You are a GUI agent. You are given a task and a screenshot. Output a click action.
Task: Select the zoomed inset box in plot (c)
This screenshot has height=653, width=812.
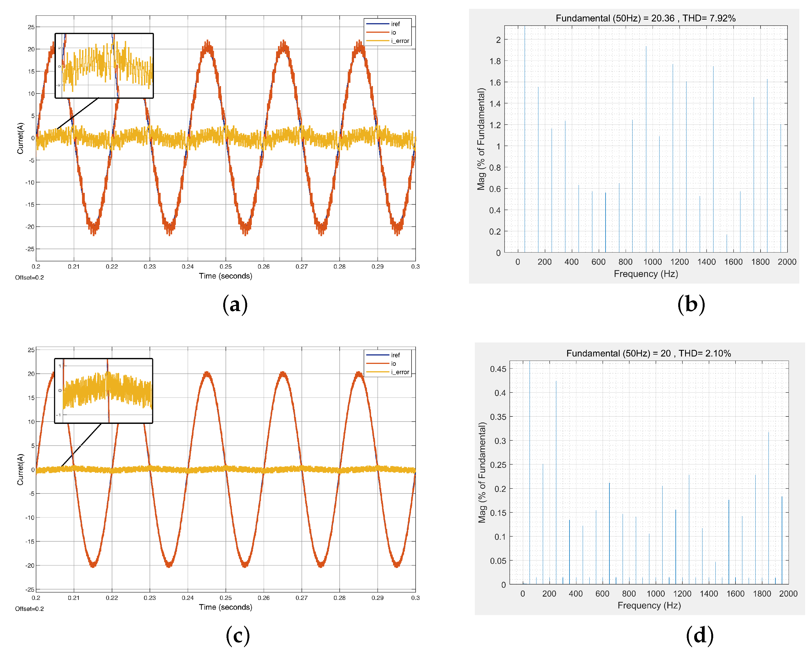[103, 391]
